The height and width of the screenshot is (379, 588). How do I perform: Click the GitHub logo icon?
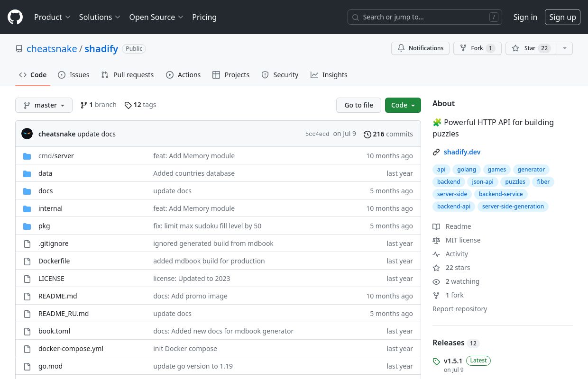[15, 17]
